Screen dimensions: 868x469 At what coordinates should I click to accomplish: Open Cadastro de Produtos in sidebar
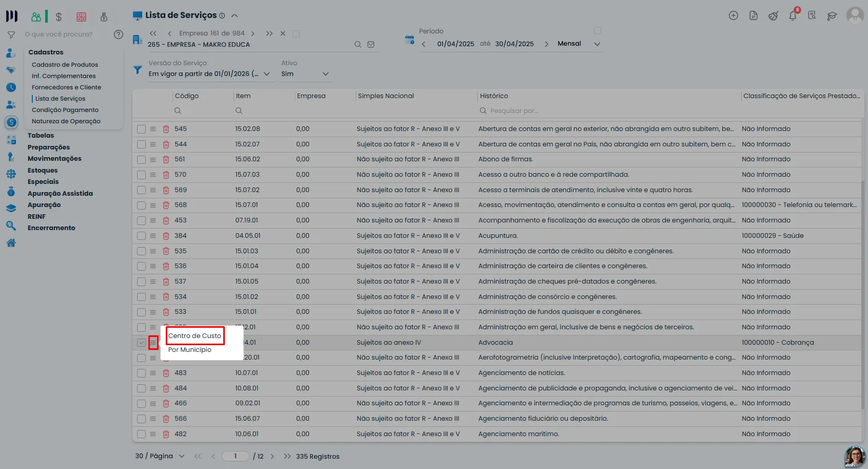(65, 65)
